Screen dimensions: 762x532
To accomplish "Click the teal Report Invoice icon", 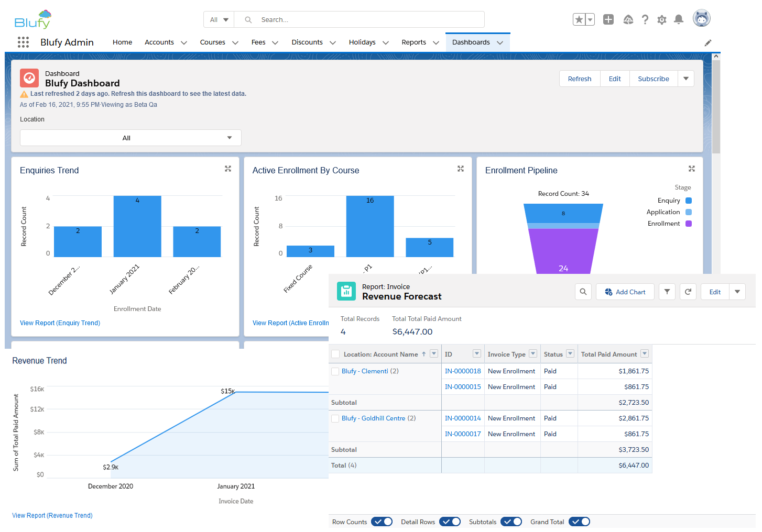I will [x=346, y=291].
